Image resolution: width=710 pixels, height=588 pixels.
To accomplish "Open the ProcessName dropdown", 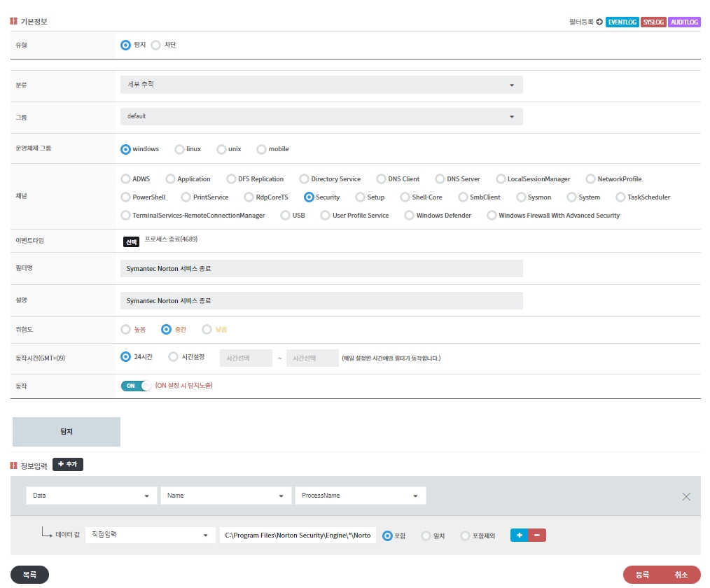I will (360, 496).
